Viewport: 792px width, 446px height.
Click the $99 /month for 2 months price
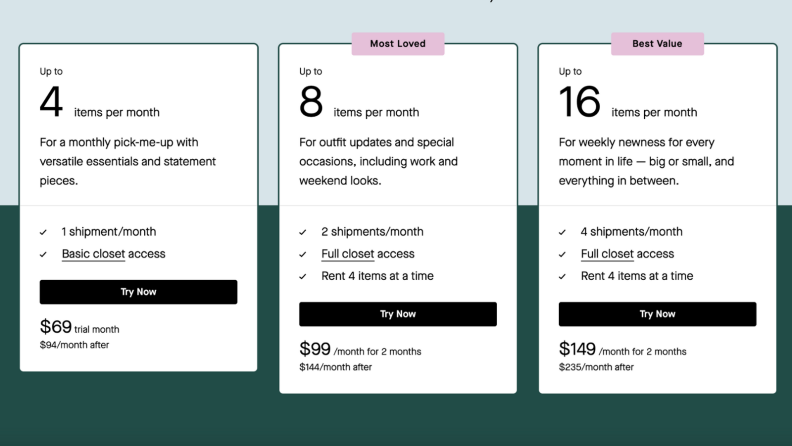pos(360,349)
